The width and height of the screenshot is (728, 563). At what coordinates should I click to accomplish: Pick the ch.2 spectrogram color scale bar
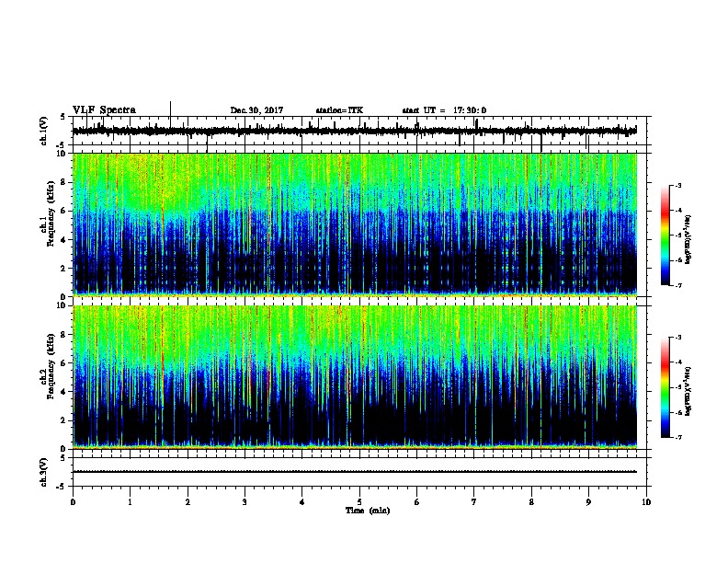pyautogui.click(x=665, y=387)
